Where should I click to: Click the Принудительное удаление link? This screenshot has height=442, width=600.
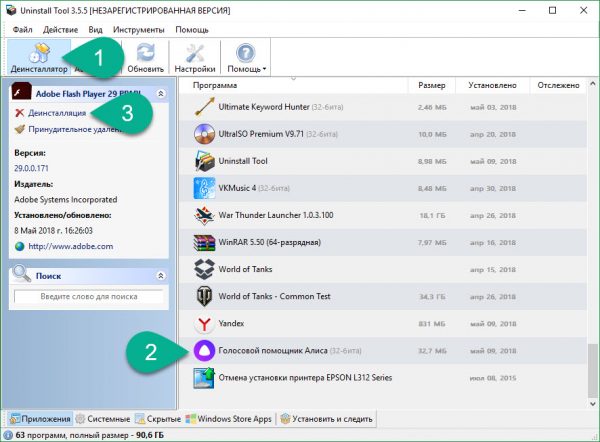pyautogui.click(x=75, y=129)
